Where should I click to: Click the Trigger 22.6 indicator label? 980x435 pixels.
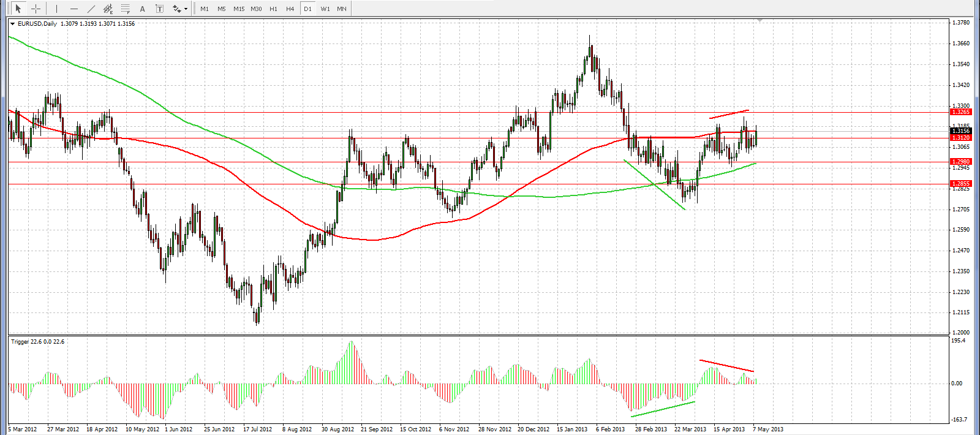click(37, 342)
